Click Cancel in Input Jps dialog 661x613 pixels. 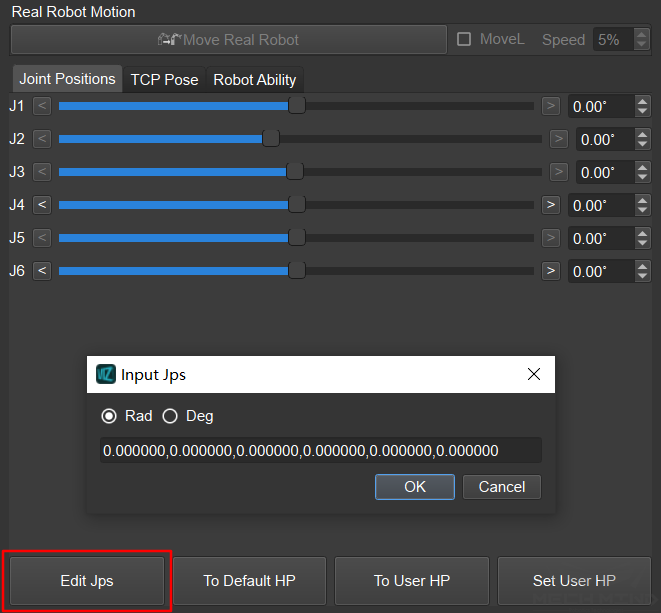tap(502, 487)
